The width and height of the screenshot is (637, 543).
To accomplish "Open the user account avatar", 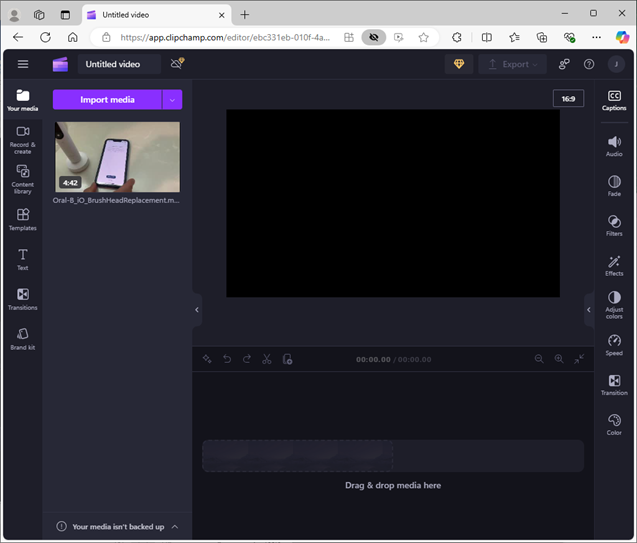I will (x=616, y=64).
